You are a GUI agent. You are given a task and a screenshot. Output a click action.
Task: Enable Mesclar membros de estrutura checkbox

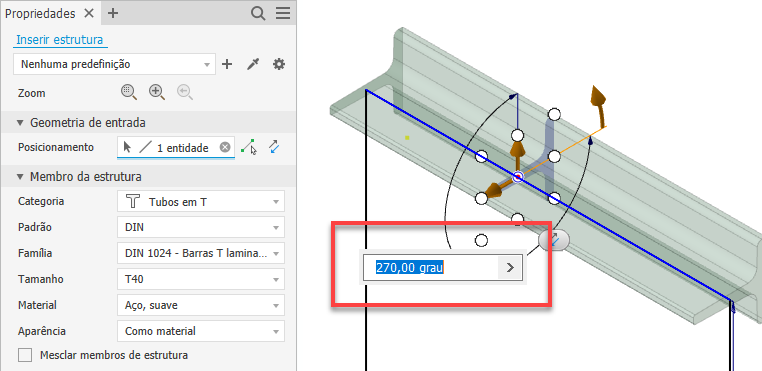(x=25, y=355)
